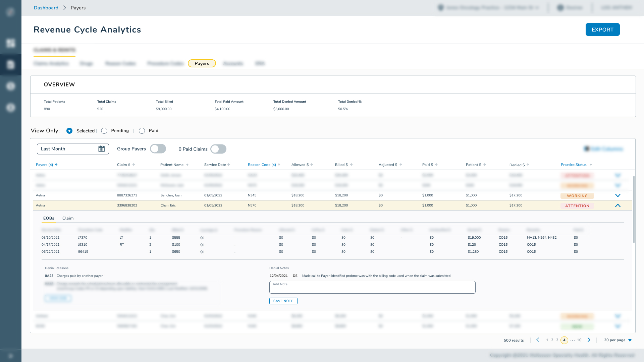
Task: Open the calendar date picker icon
Action: point(101,149)
